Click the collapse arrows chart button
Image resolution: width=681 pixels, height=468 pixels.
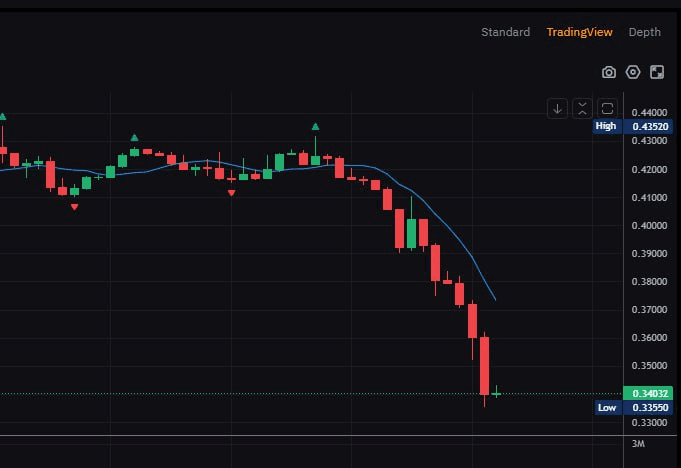pyautogui.click(x=582, y=108)
